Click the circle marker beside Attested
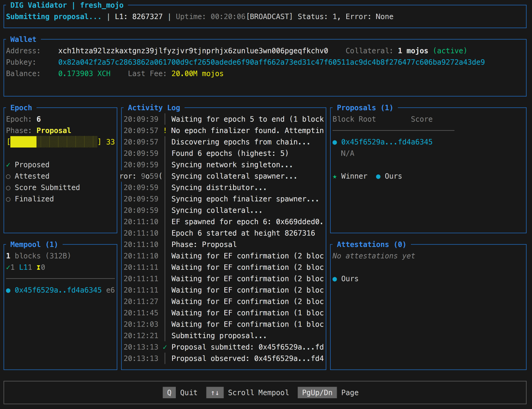532x409 pixels. (8, 176)
